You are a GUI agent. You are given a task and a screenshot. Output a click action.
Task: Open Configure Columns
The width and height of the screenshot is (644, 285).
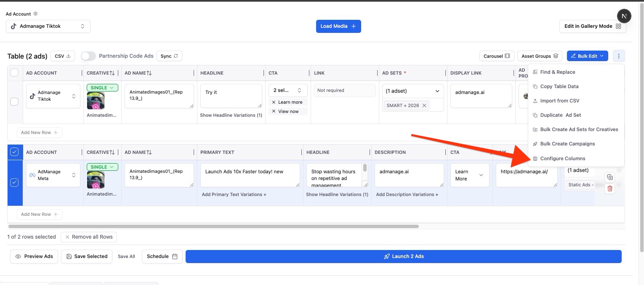click(576, 159)
